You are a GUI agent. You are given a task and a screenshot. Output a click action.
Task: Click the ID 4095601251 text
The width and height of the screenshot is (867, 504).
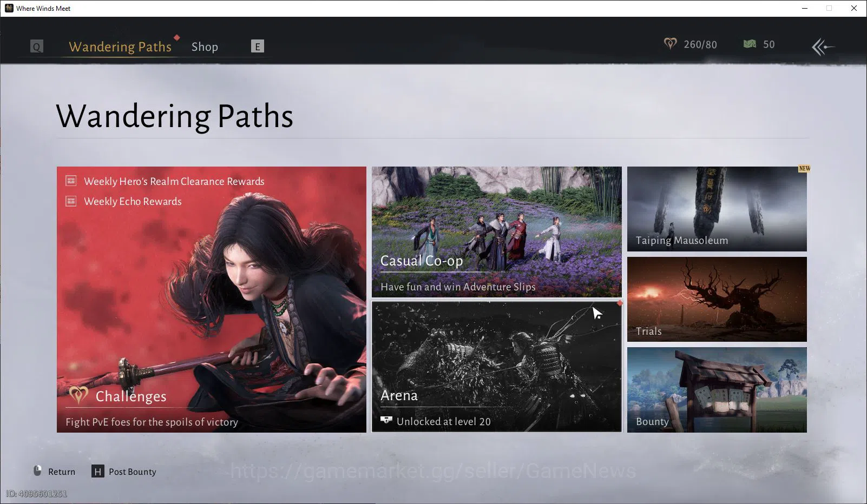point(37,494)
